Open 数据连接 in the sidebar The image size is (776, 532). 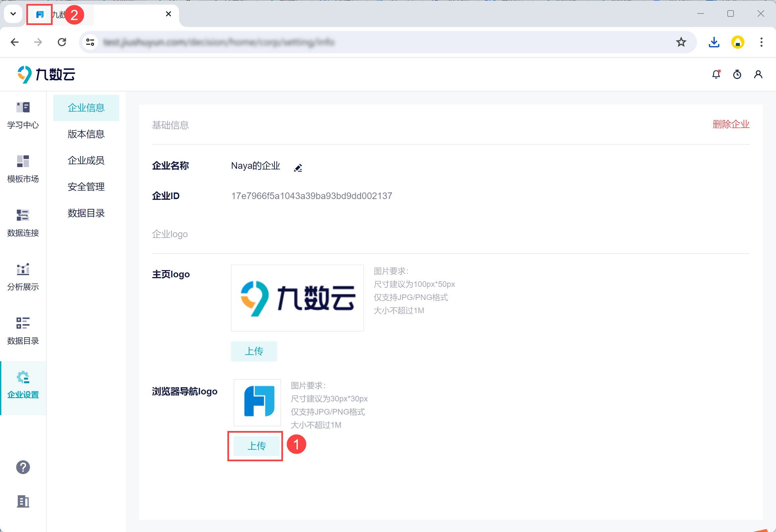[x=23, y=223]
